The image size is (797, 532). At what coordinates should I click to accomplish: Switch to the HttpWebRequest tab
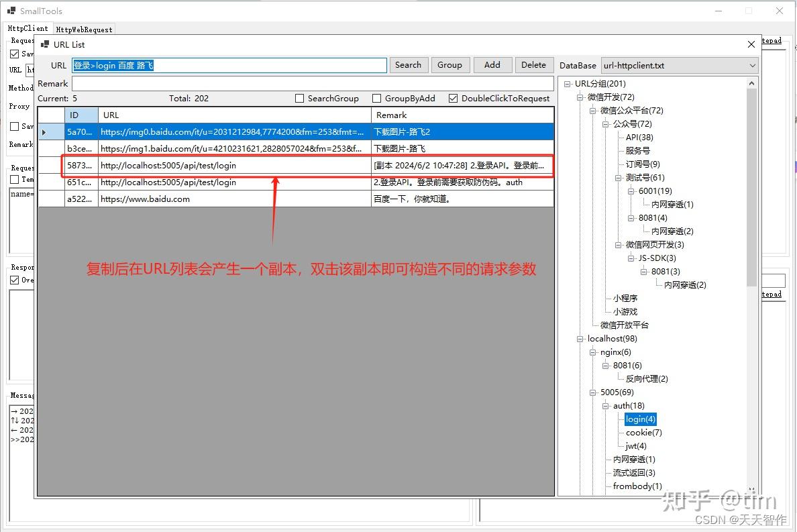[83, 28]
